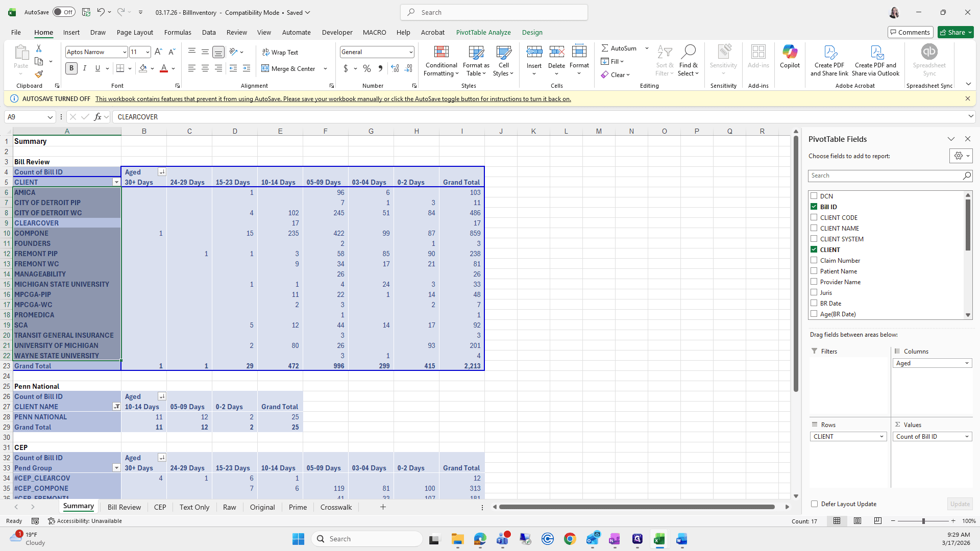This screenshot has width=980, height=551.
Task: Click the Cut scissors icon
Action: pyautogui.click(x=39, y=48)
